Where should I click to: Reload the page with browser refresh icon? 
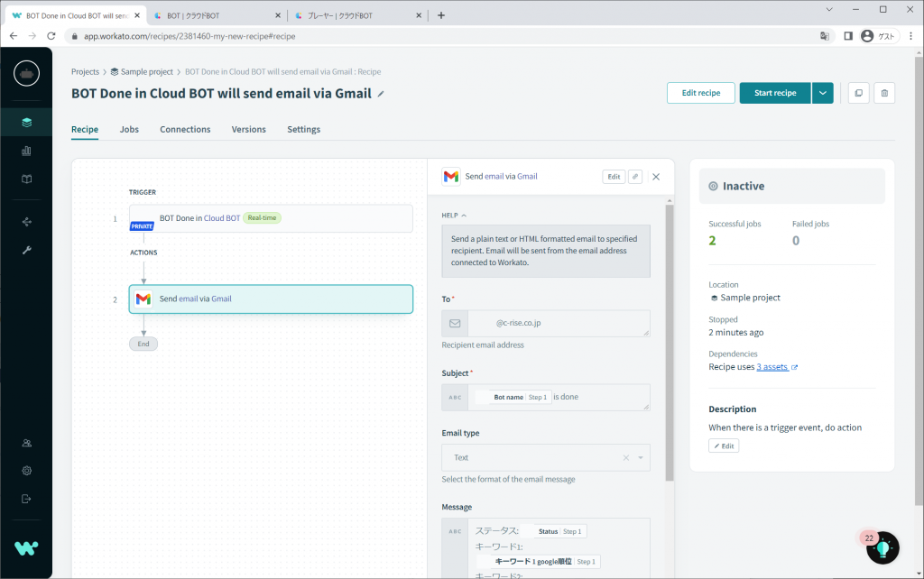pyautogui.click(x=51, y=36)
